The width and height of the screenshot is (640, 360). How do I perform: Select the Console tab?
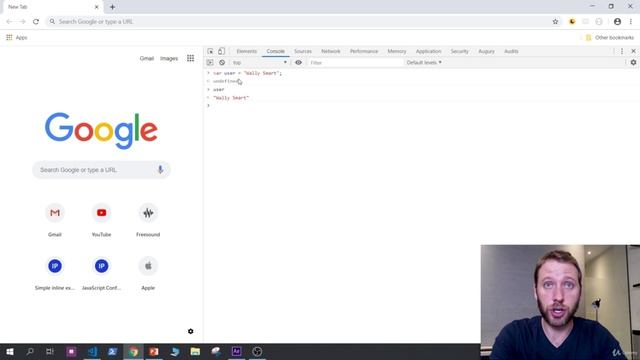click(x=276, y=51)
